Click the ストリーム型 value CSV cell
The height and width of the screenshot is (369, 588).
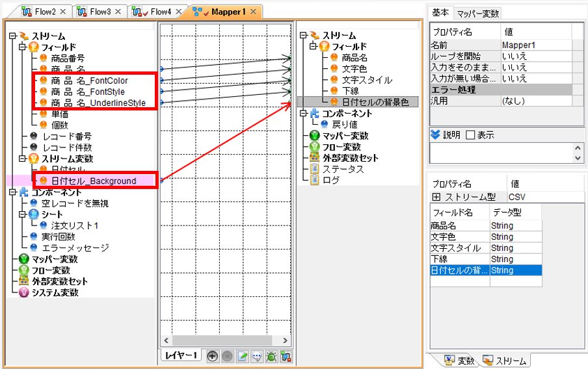(545, 197)
